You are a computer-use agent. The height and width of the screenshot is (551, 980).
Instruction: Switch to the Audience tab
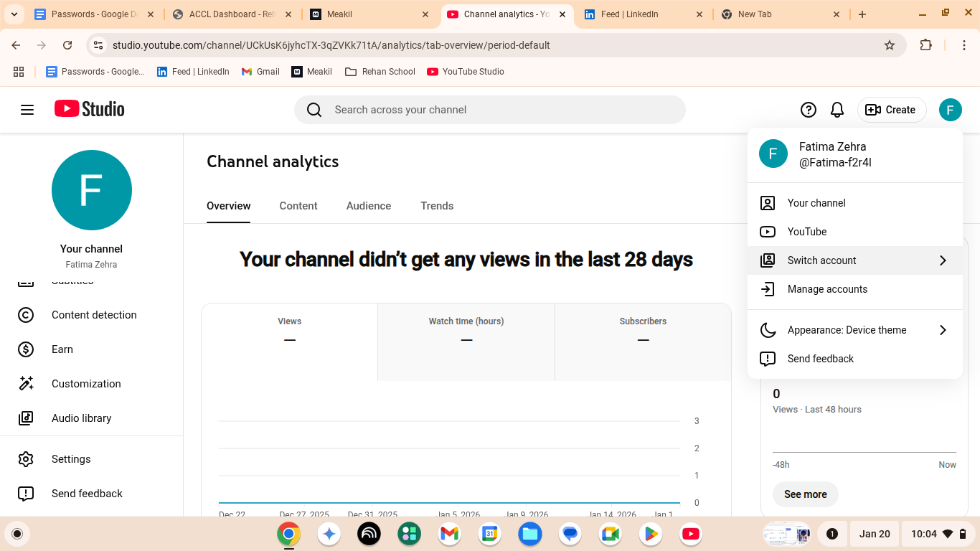(x=369, y=206)
